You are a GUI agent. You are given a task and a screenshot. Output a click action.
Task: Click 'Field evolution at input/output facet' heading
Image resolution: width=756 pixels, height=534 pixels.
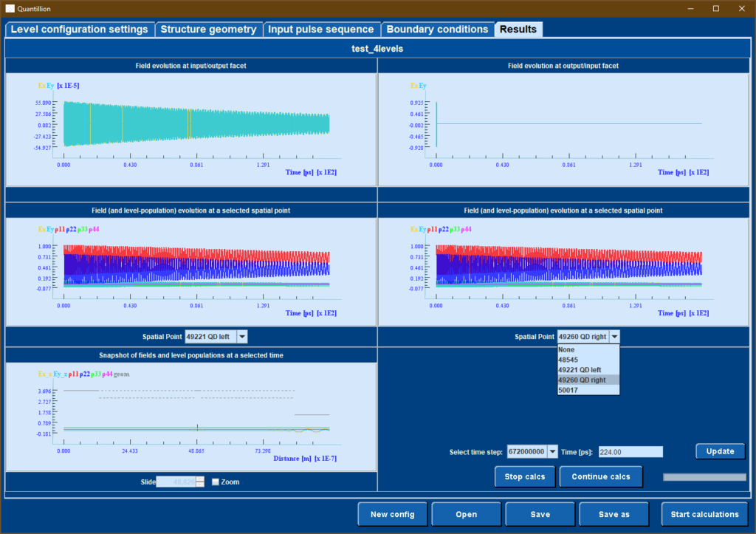[x=191, y=66]
